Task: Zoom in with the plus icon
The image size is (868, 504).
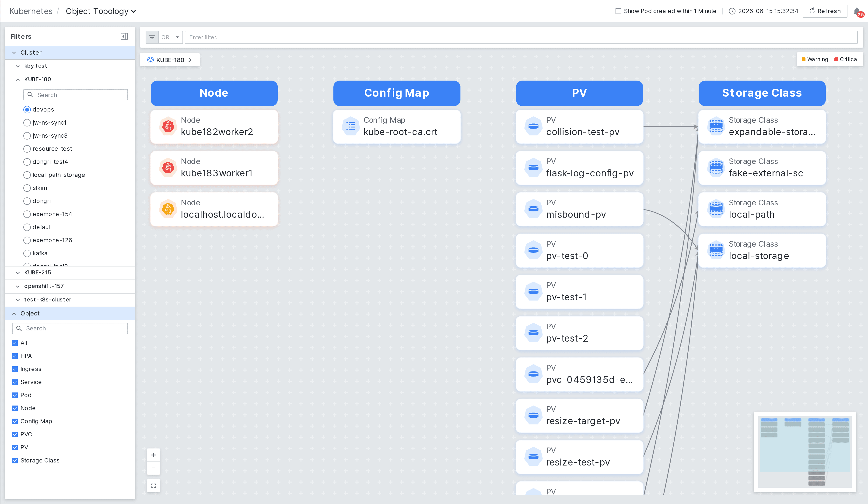Action: point(154,455)
